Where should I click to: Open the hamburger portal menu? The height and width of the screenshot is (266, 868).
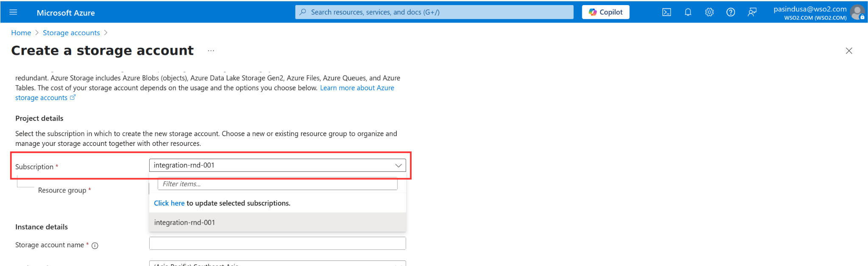[x=13, y=12]
